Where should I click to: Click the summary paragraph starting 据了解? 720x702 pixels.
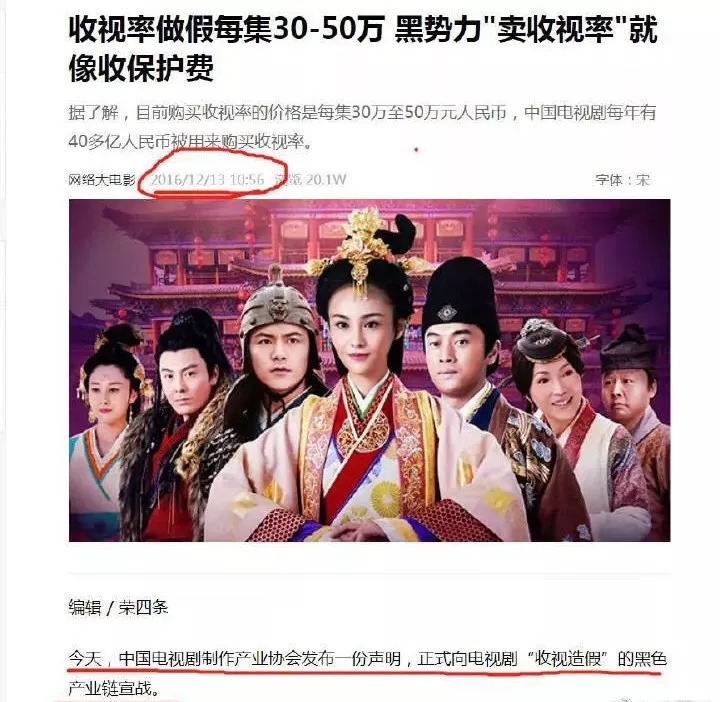[362, 127]
